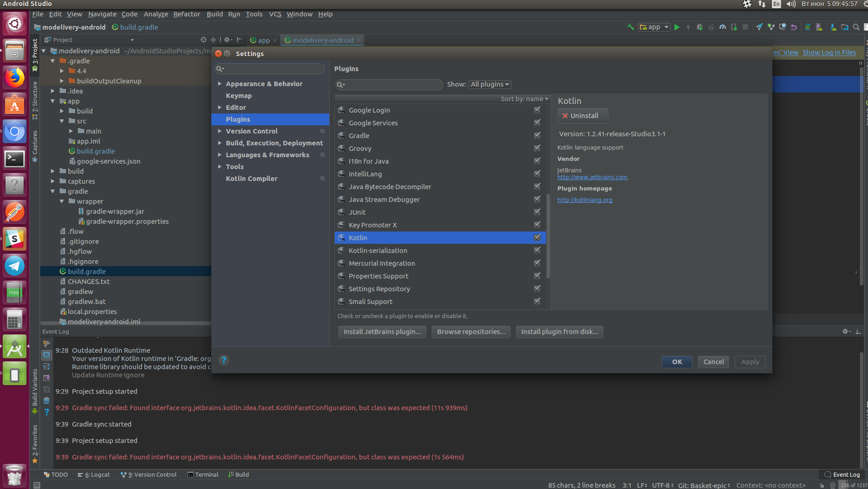Open the Show All plugins dropdown
The image size is (868, 489).
[x=490, y=84]
